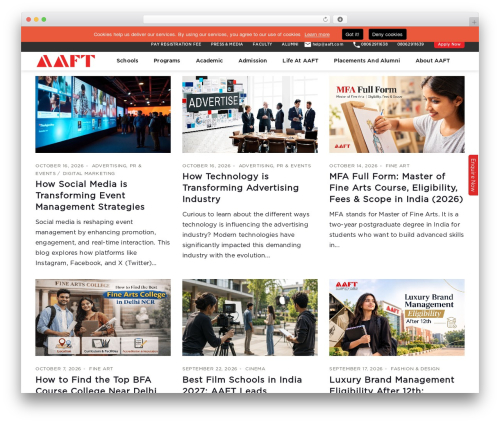Select Digital Marketing category under first article
This screenshot has width=500, height=423.
click(x=89, y=174)
